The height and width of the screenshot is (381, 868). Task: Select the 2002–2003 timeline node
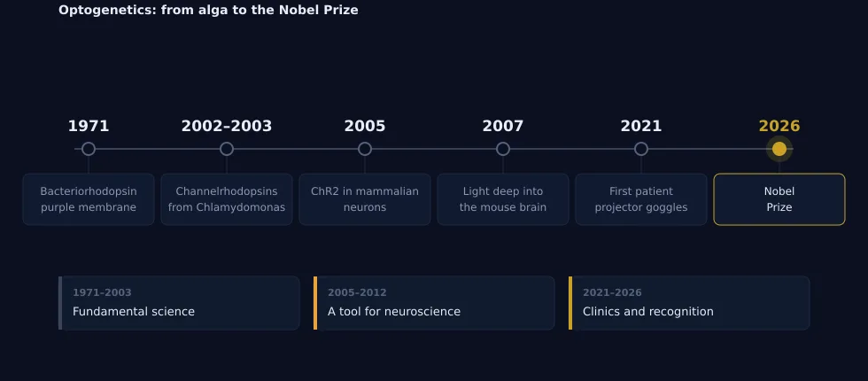(x=227, y=149)
